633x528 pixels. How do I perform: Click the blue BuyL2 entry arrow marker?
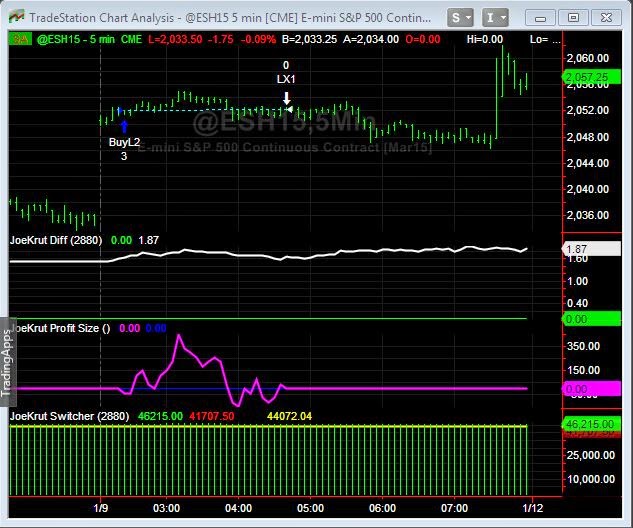tap(124, 127)
